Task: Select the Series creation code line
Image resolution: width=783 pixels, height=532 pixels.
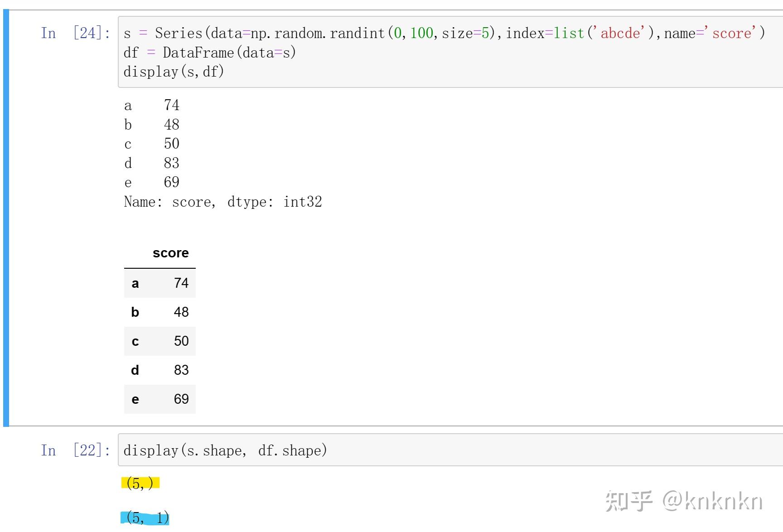Action: (362, 33)
